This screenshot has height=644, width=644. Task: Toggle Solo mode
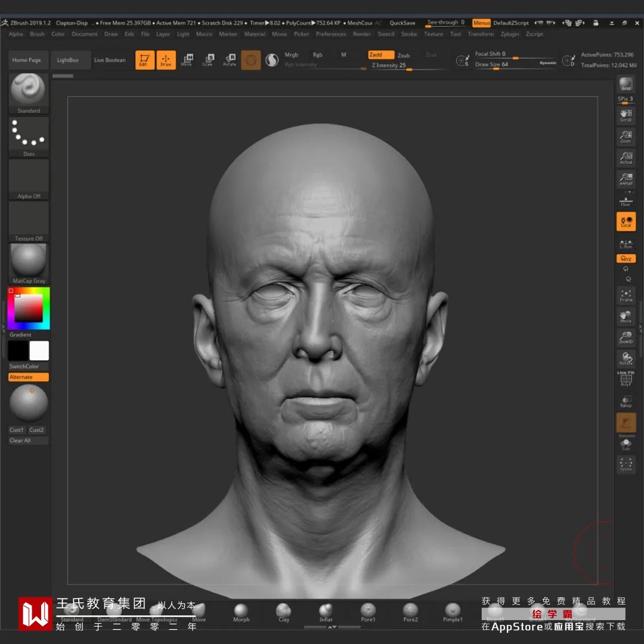click(626, 445)
